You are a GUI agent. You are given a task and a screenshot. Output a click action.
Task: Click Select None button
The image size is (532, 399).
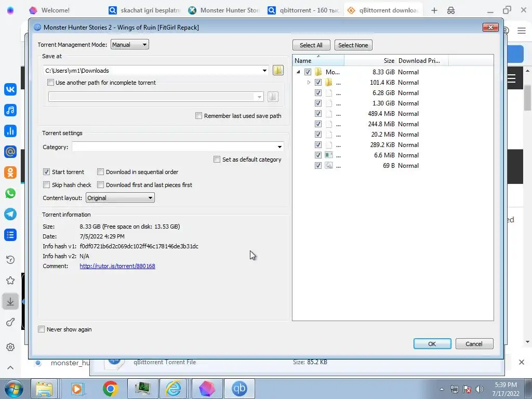[353, 45]
